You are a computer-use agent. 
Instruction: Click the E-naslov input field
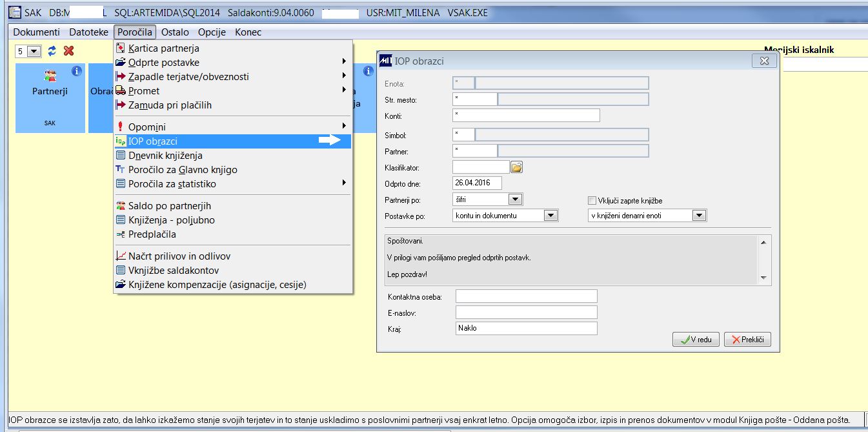[527, 313]
